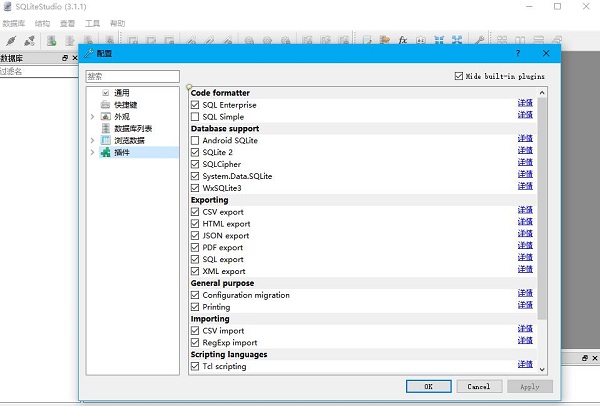600x406 pixels.
Task: Expand the 外观 tree node arrow
Action: (x=92, y=117)
